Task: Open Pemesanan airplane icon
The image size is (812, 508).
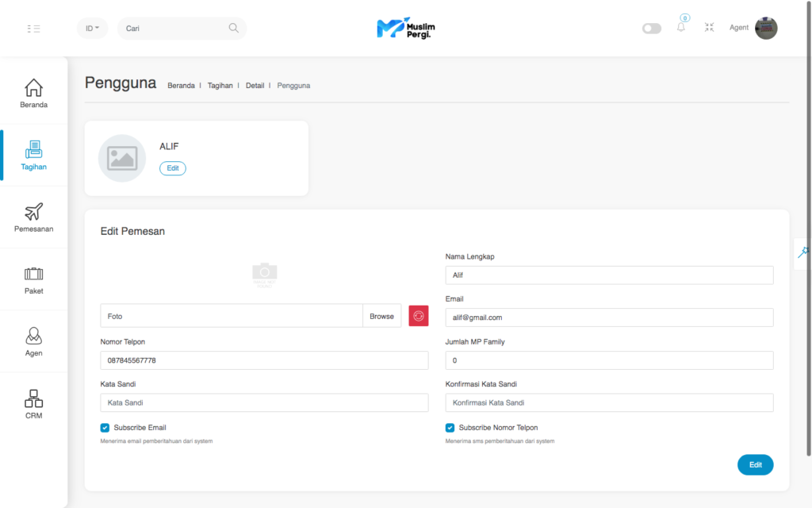Action: (x=33, y=212)
